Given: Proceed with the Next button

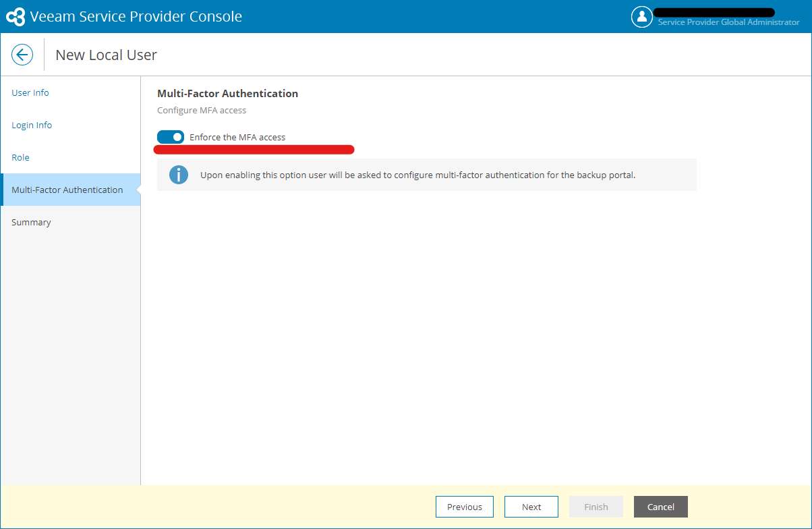Looking at the screenshot, I should [x=531, y=507].
